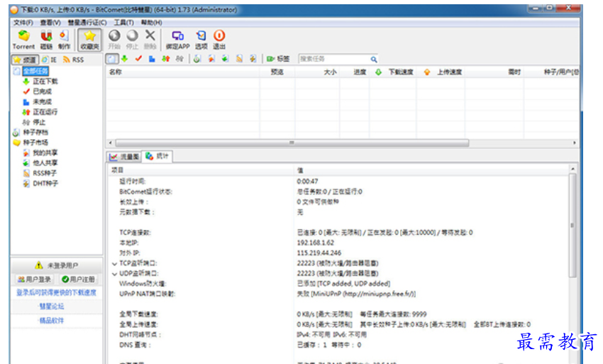This screenshot has width=603, height=364.
Task: Select 已完成 in the sidebar tree
Action: pyautogui.click(x=42, y=92)
